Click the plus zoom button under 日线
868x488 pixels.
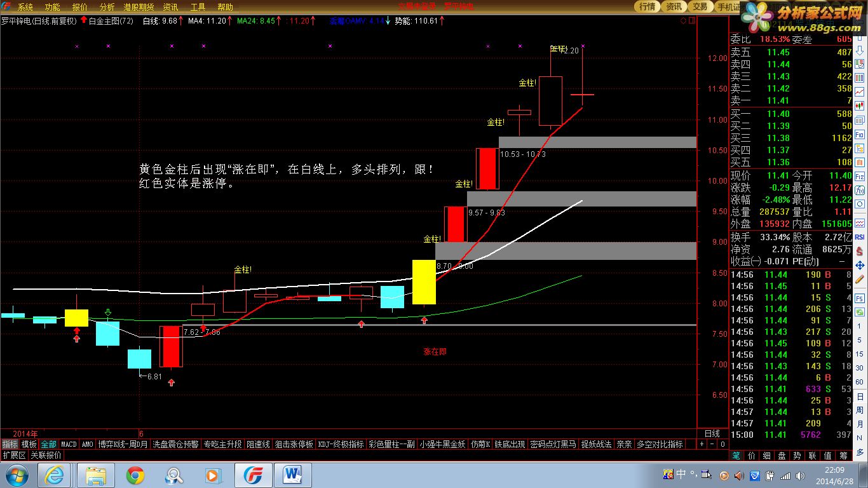[x=702, y=445]
